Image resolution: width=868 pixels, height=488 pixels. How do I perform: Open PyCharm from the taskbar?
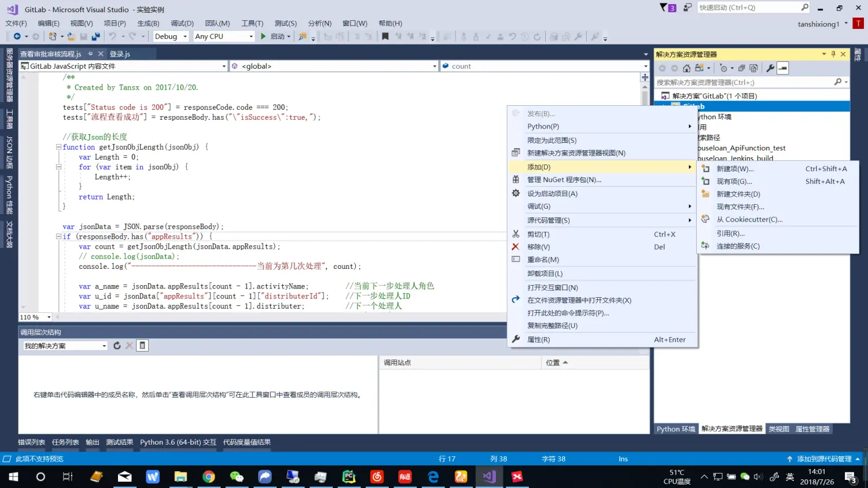tap(349, 476)
